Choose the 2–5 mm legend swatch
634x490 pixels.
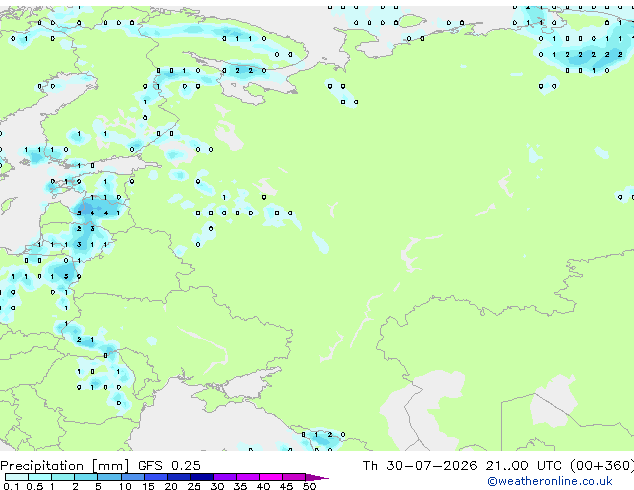[86, 477]
